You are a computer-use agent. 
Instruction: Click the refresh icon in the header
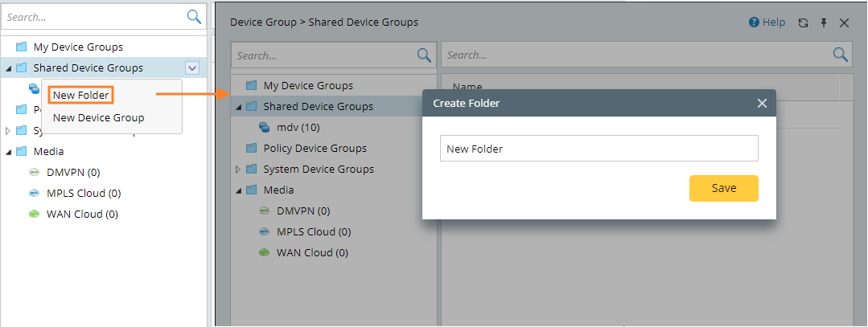coord(803,22)
